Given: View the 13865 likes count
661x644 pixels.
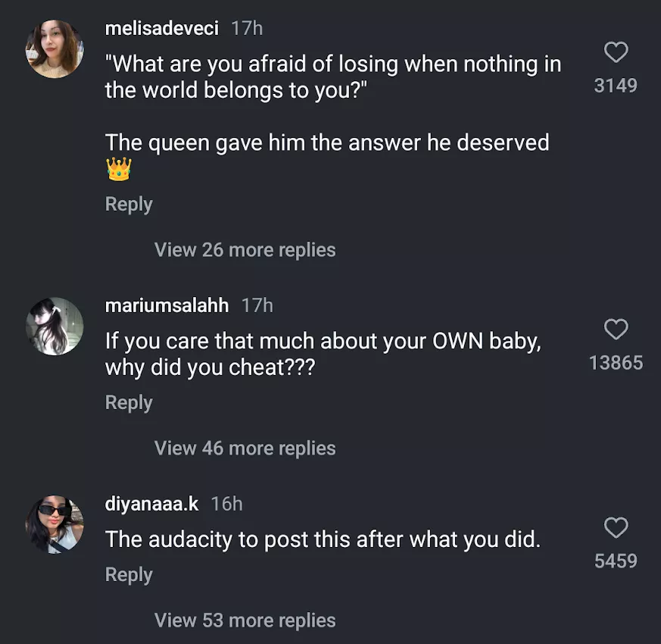Looking at the screenshot, I should click(x=616, y=363).
